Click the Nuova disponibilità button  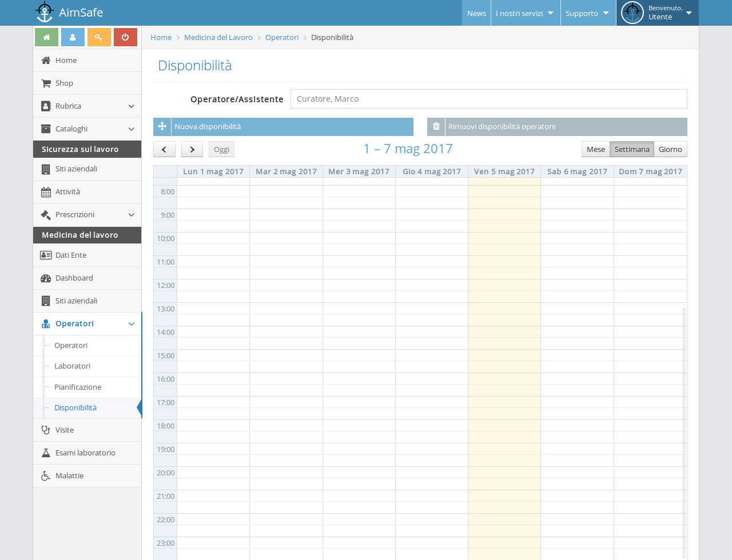[283, 126]
